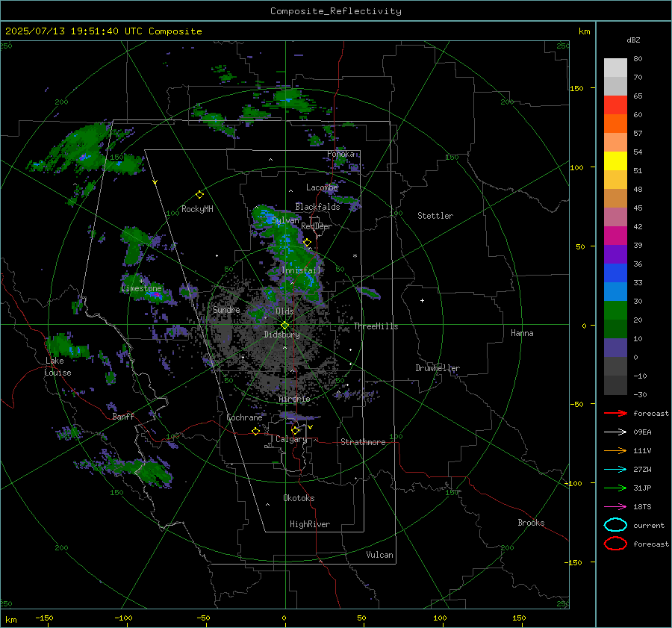Click the slate swatch between 10 and 0
This screenshot has height=628, width=672.
(x=615, y=348)
